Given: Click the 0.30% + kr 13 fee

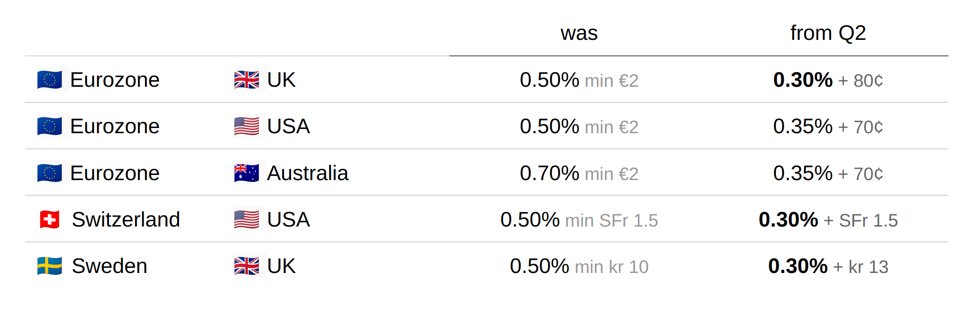Looking at the screenshot, I should (828, 266).
